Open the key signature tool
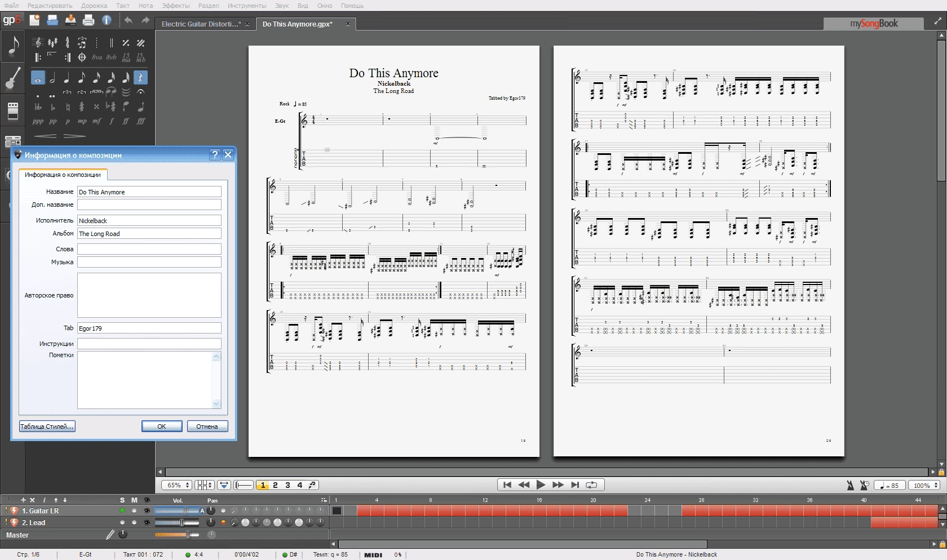The image size is (947, 560). pyautogui.click(x=52, y=42)
